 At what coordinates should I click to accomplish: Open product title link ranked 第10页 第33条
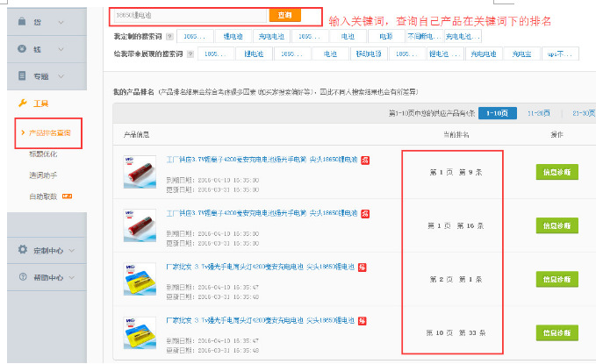coord(261,320)
